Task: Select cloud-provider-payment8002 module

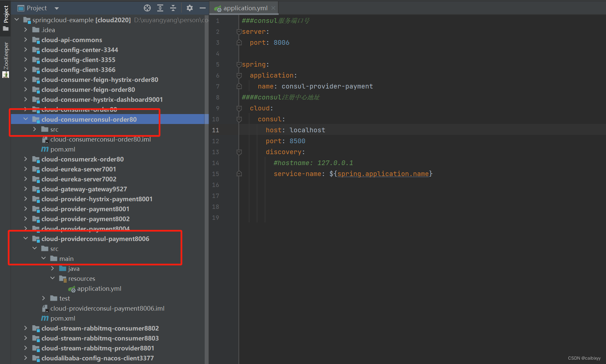Action: 85,219
